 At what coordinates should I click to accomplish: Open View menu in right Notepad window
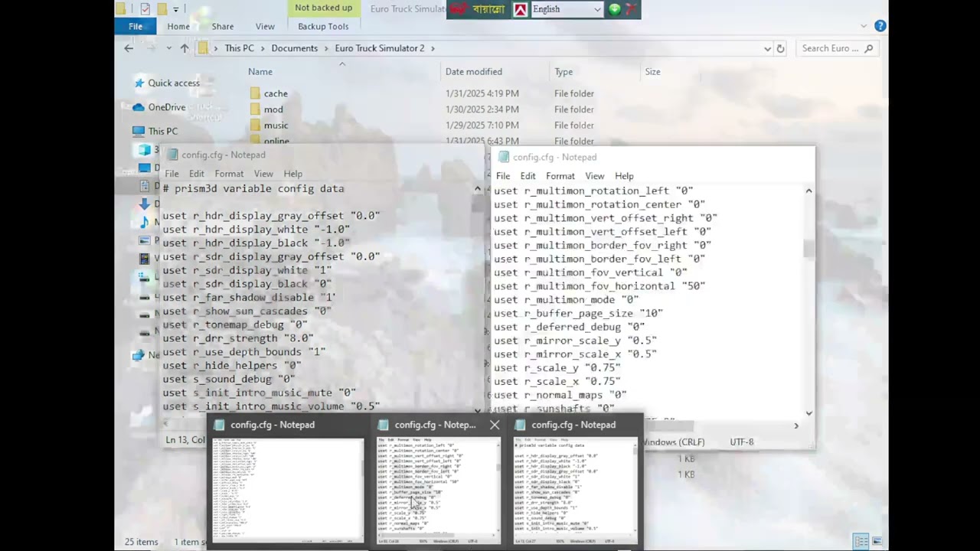(595, 176)
